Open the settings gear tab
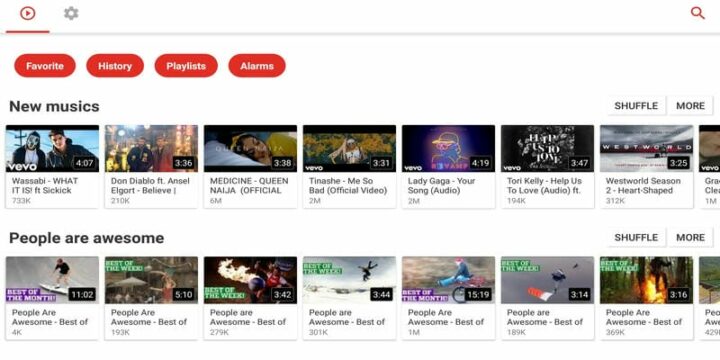Screen dimensions: 720x360 tap(71, 13)
